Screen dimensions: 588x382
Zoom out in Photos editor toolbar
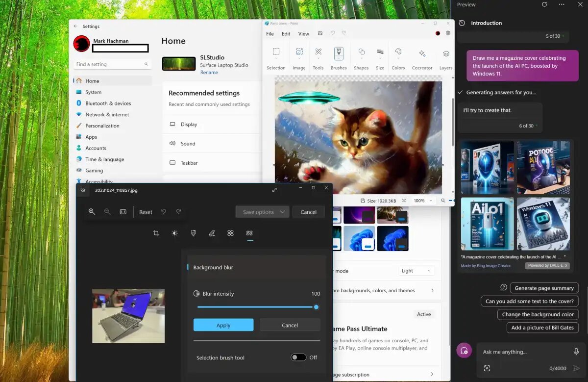[x=107, y=211]
